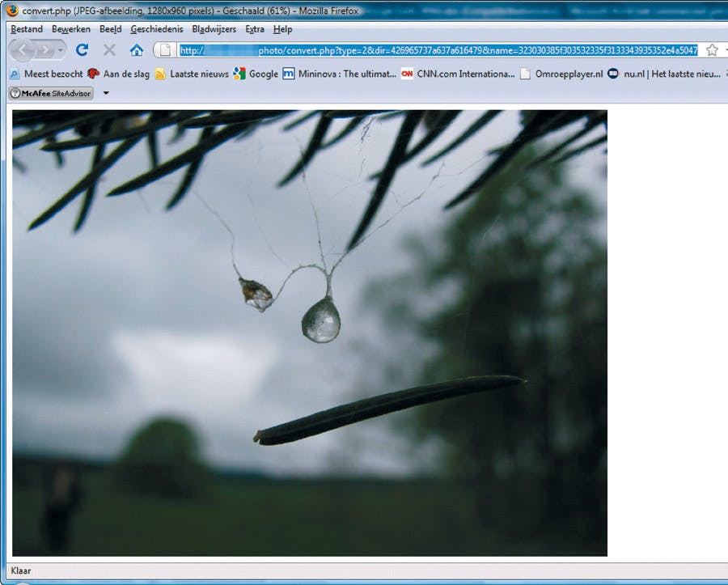
Task: Click the Forward navigation button
Action: 45,50
